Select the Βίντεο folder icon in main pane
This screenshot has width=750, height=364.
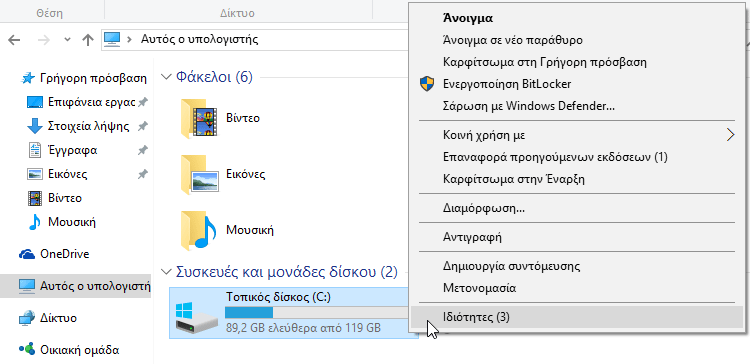pos(199,118)
